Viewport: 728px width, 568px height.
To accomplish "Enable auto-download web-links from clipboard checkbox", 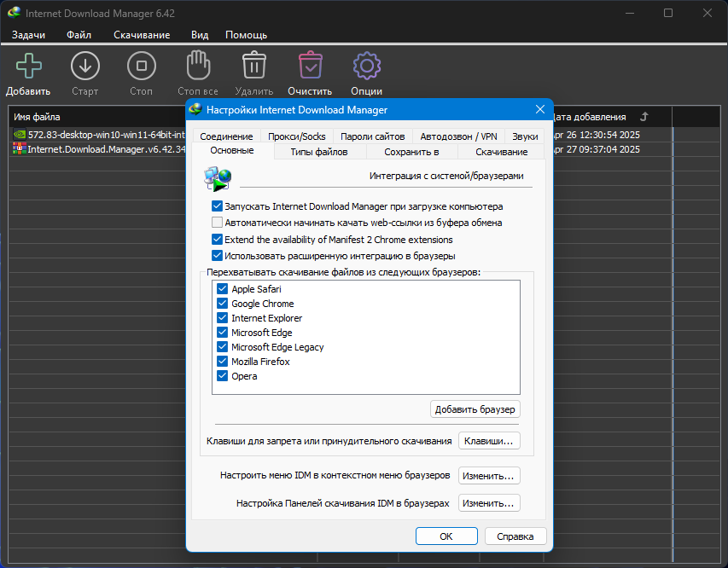I will (x=217, y=223).
